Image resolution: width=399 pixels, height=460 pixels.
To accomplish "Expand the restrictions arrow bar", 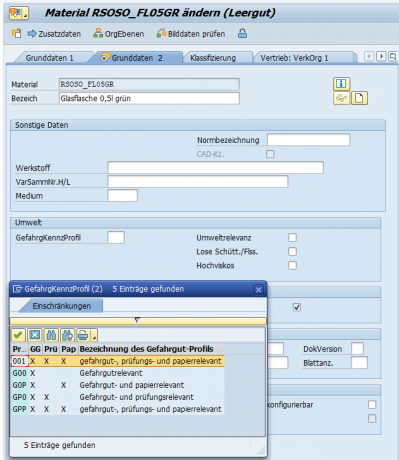I will 138,321.
